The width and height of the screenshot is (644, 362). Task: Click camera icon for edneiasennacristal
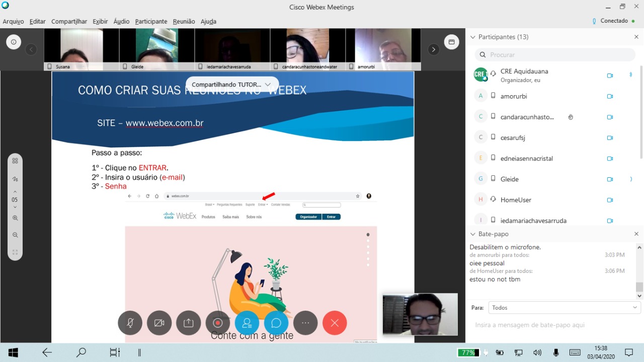610,158
